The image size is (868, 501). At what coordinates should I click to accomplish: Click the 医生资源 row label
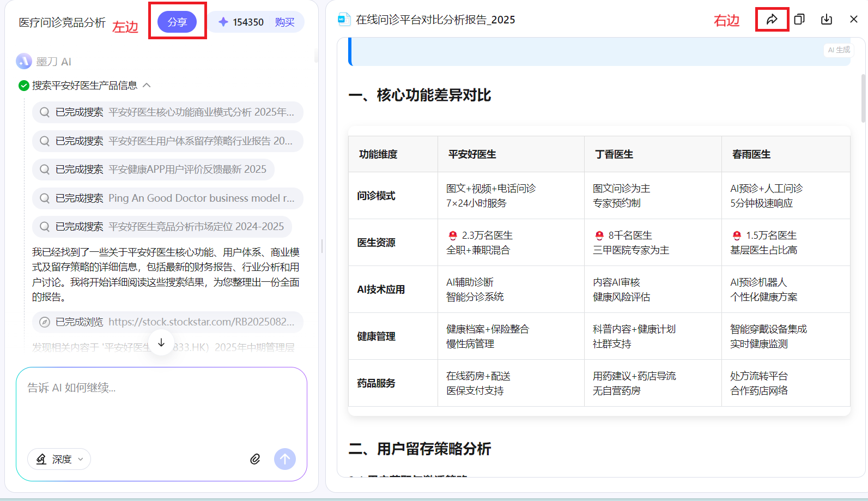377,243
